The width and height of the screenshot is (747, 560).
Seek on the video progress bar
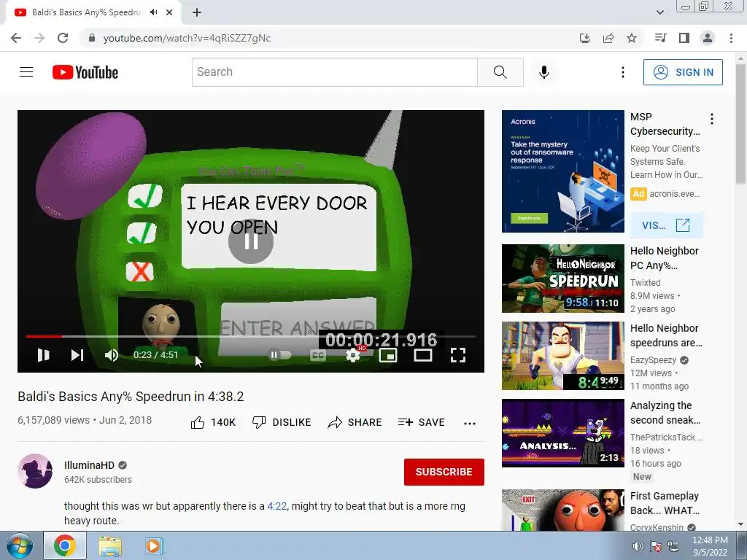point(251,336)
